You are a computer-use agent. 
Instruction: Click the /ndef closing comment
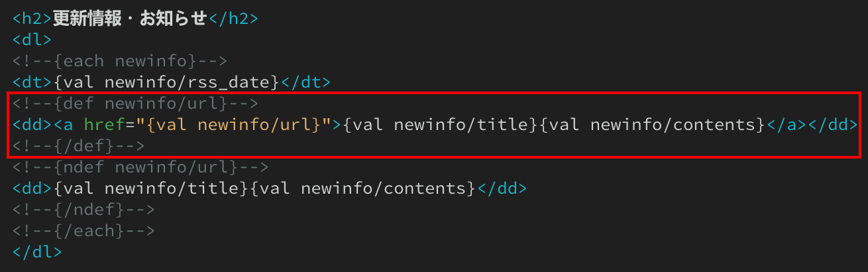coord(83,210)
